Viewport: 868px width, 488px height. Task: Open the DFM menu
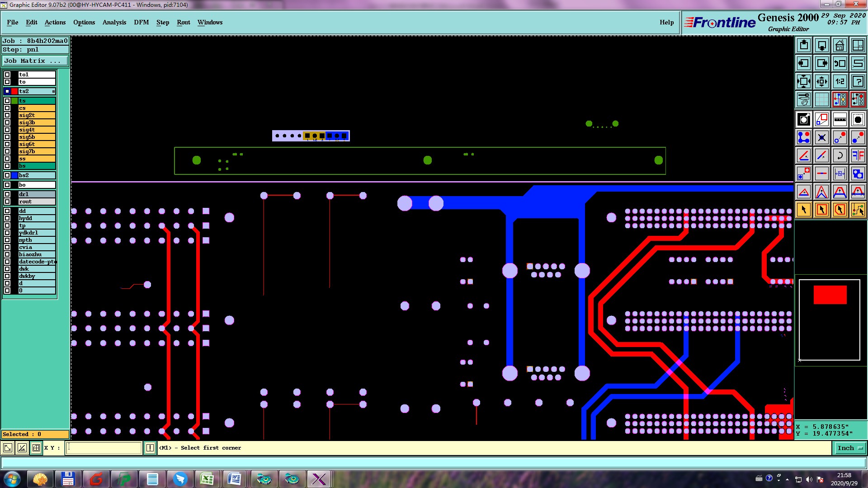click(141, 22)
